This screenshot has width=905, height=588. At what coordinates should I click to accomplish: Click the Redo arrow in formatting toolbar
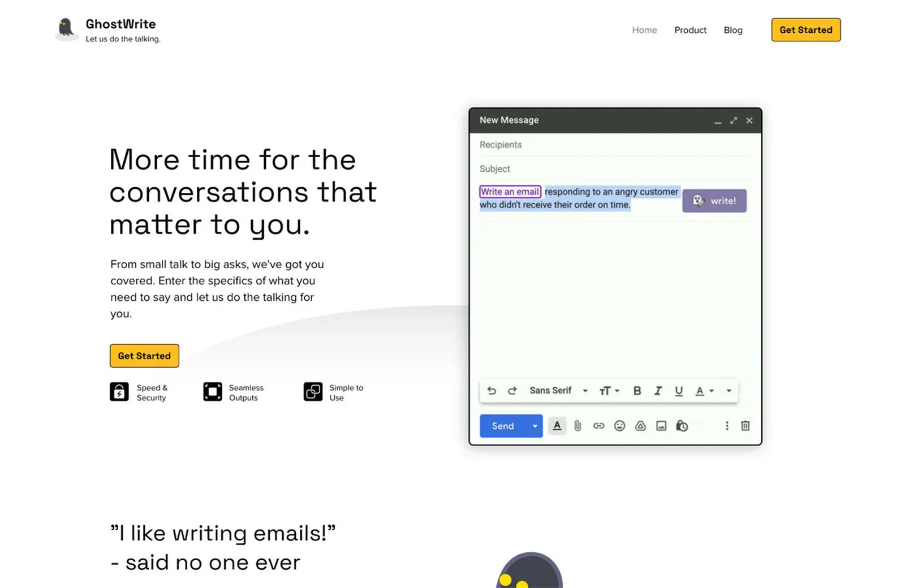[512, 391]
